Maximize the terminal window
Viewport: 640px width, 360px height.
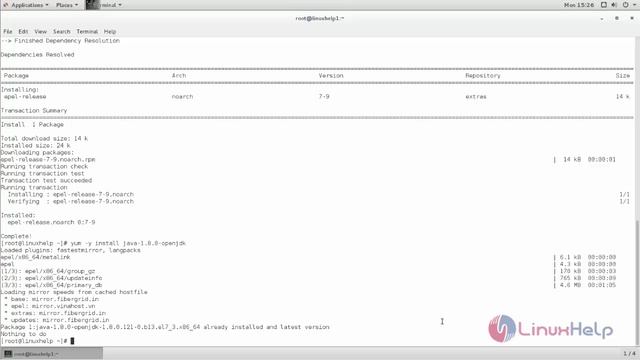click(617, 18)
